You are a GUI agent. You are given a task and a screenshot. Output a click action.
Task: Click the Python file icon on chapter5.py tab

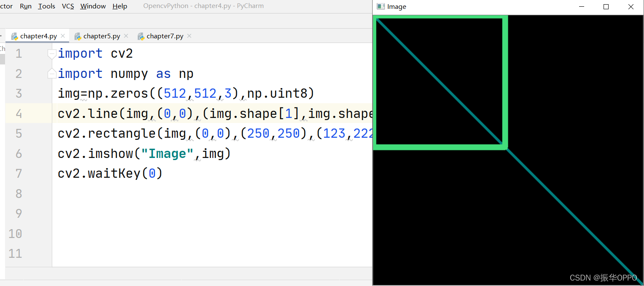tap(78, 36)
